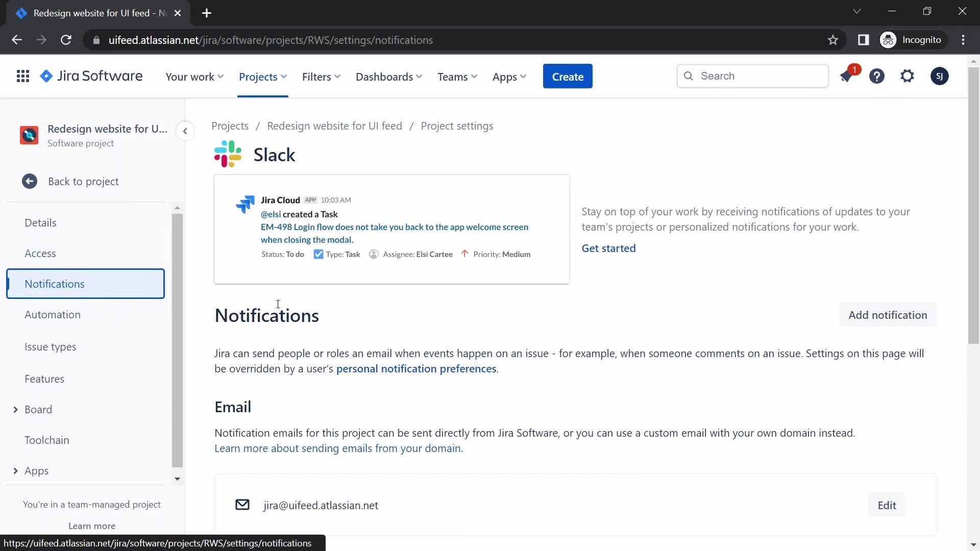Open the app switcher grid icon

pos(22,77)
